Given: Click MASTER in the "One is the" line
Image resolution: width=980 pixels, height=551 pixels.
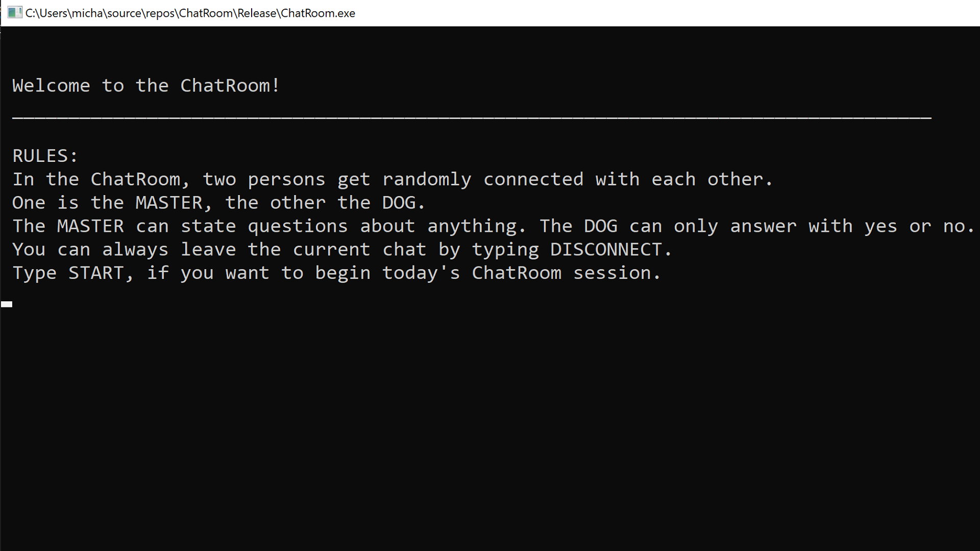Looking at the screenshot, I should 169,203.
